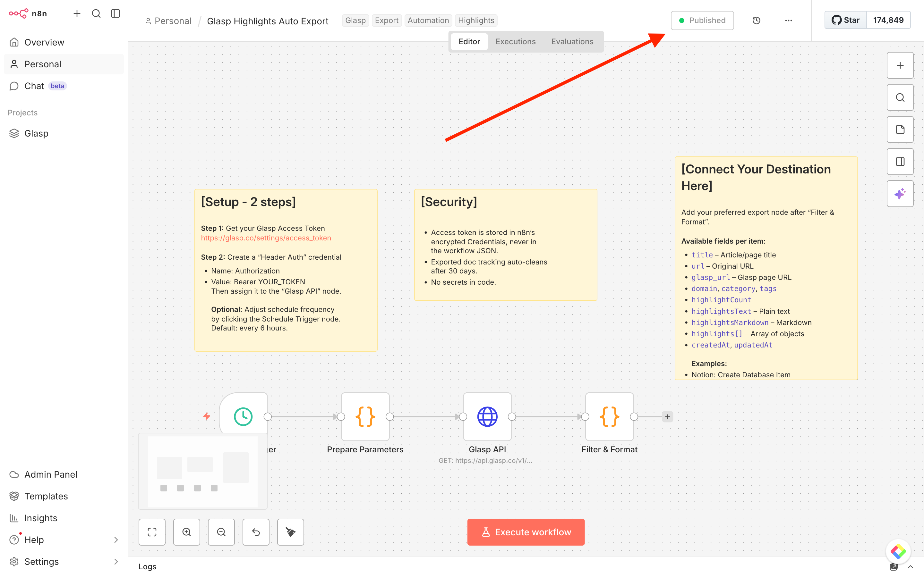Viewport: 924px width, 577px height.
Task: Add a sticky note via note icon
Action: (900, 130)
